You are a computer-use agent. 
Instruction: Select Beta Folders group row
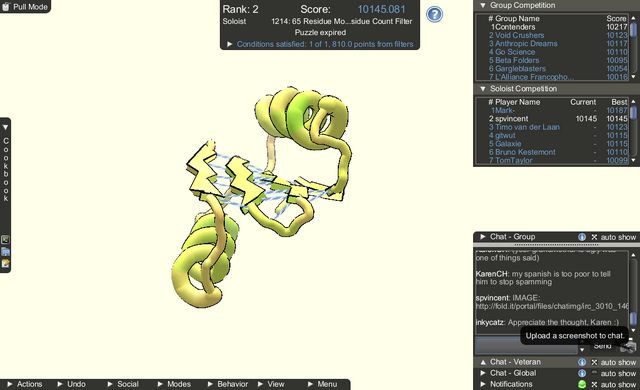(558, 60)
